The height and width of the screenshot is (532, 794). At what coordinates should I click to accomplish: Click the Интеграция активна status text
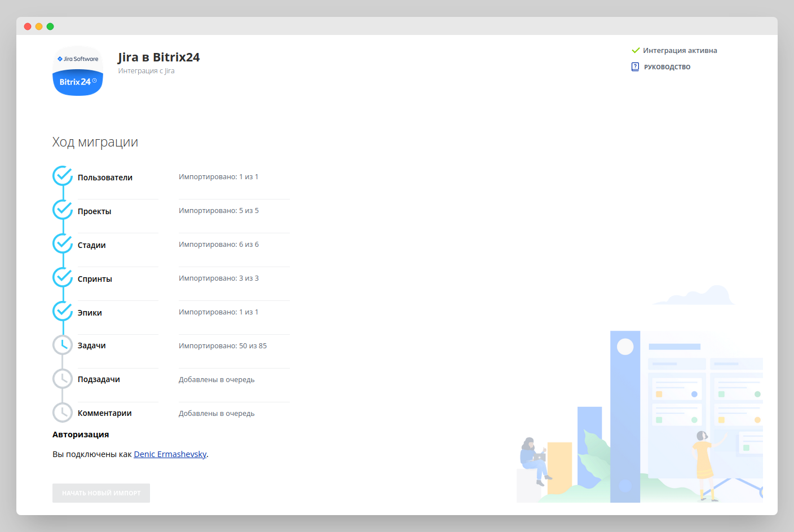680,51
